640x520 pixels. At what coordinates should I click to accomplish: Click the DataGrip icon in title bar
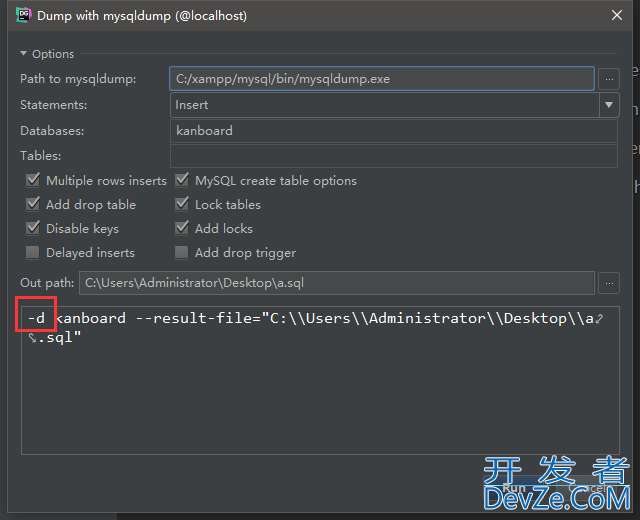coord(23,15)
